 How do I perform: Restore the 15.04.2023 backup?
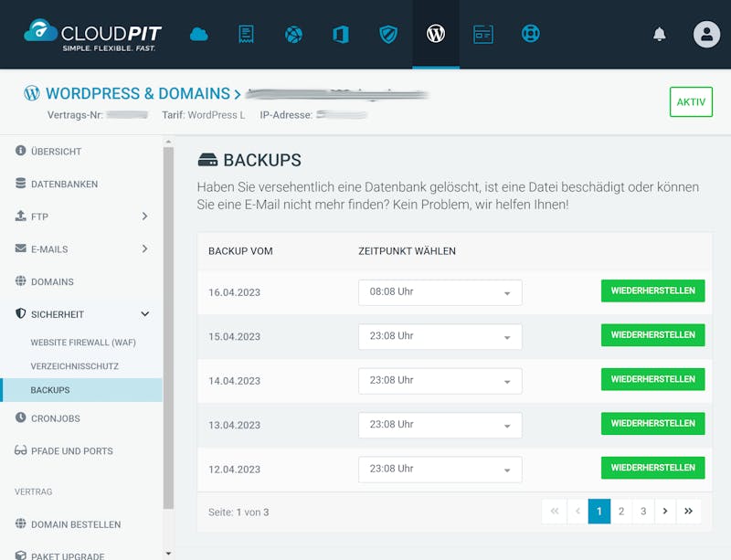click(652, 335)
